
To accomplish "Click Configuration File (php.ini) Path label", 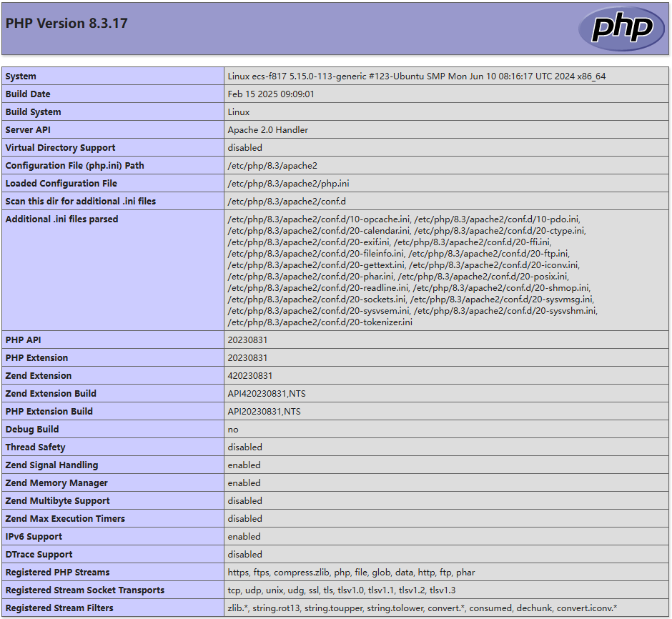I will tap(74, 166).
